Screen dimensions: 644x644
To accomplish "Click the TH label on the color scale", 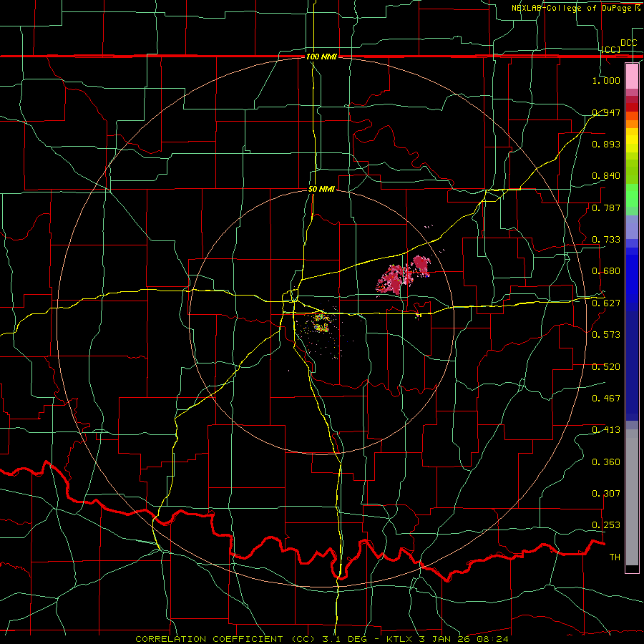I will tap(615, 557).
